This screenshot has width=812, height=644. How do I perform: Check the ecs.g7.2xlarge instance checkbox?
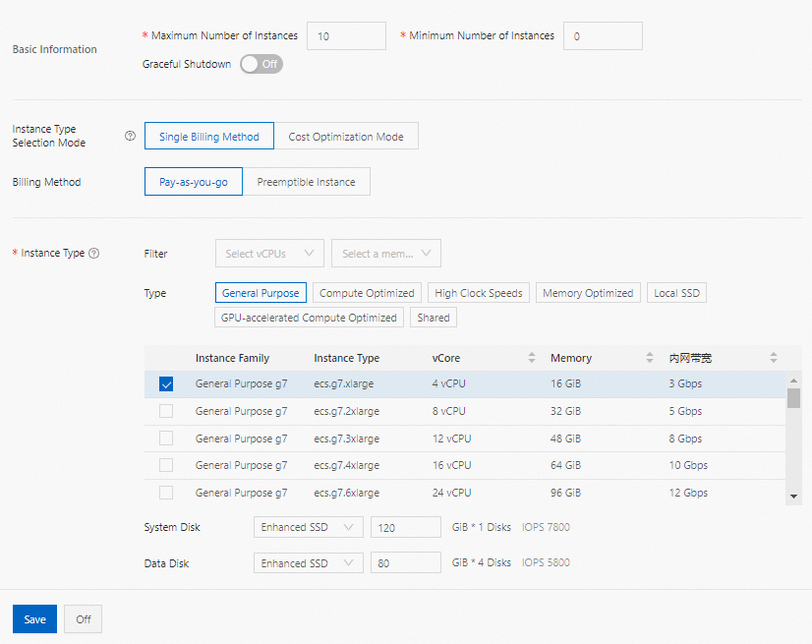click(166, 411)
